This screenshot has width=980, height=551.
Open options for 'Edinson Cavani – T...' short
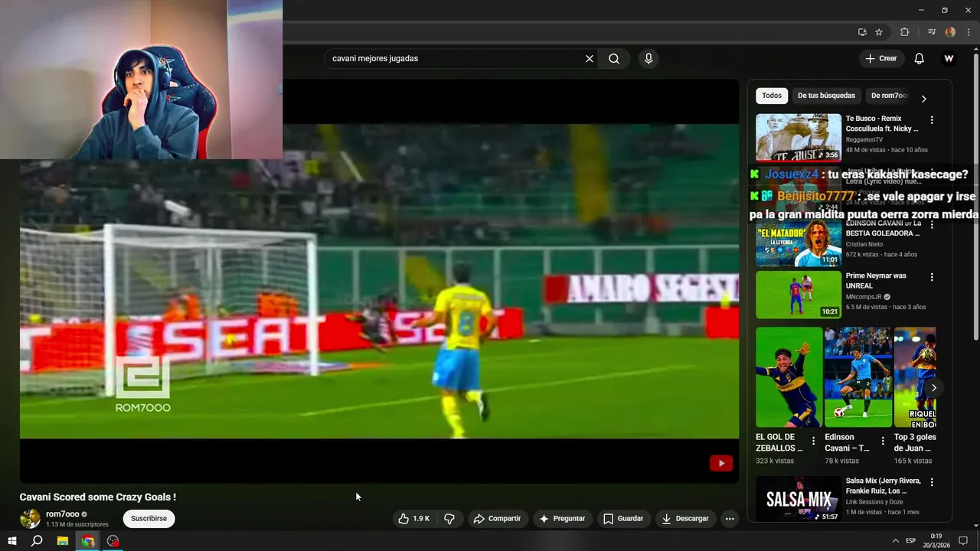click(883, 441)
